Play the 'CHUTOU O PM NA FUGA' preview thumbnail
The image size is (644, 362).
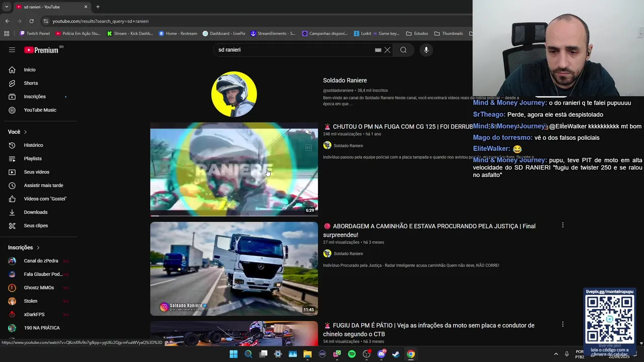coord(234,169)
